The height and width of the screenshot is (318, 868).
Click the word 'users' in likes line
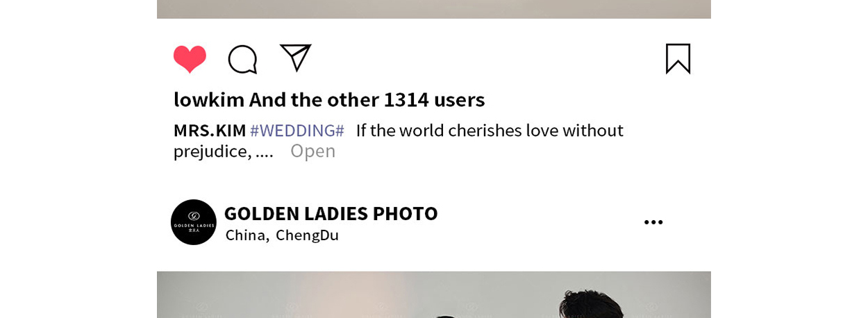click(x=459, y=99)
